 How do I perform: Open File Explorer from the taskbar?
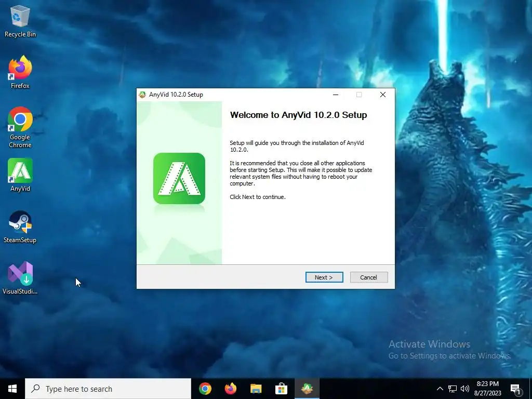pos(256,389)
